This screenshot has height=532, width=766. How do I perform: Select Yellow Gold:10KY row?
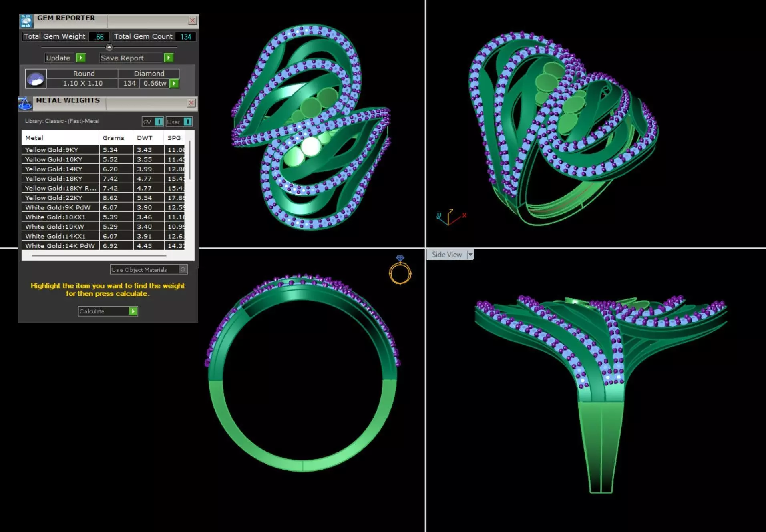pos(103,159)
